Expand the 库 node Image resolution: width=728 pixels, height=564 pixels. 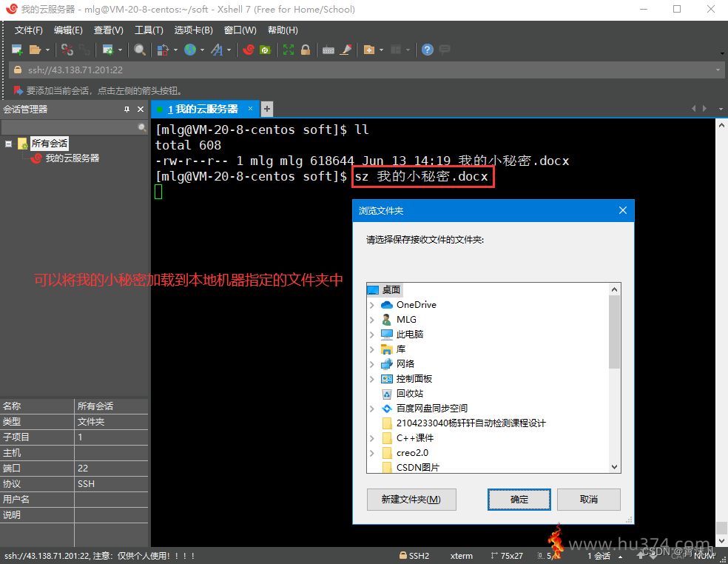pos(372,349)
